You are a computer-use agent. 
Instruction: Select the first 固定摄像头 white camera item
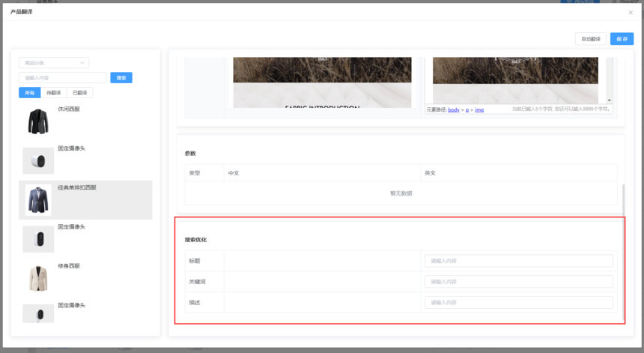coord(38,160)
